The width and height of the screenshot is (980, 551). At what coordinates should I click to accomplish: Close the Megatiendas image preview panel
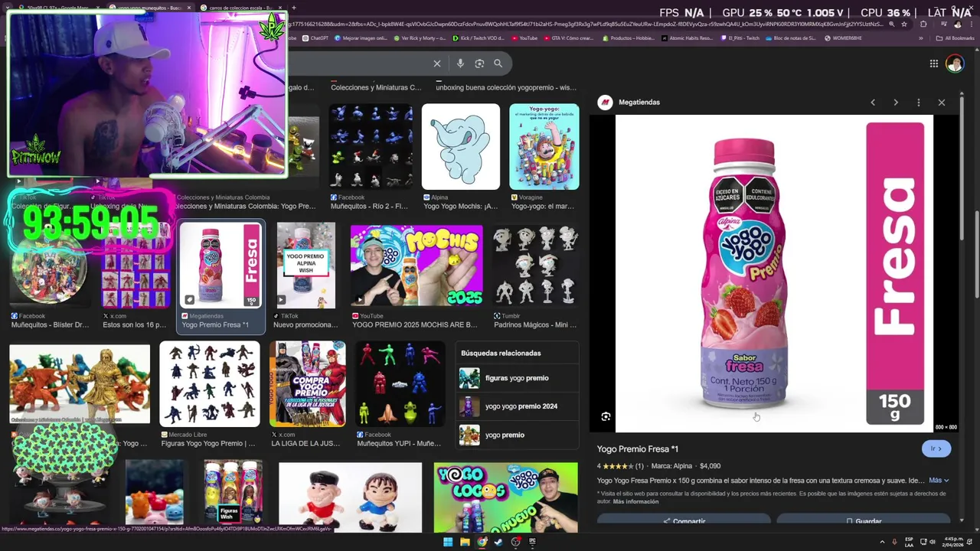point(942,102)
